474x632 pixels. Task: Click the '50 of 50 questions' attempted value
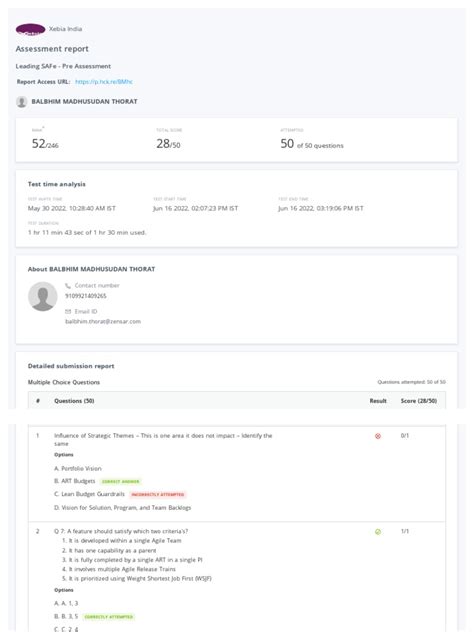click(x=312, y=143)
